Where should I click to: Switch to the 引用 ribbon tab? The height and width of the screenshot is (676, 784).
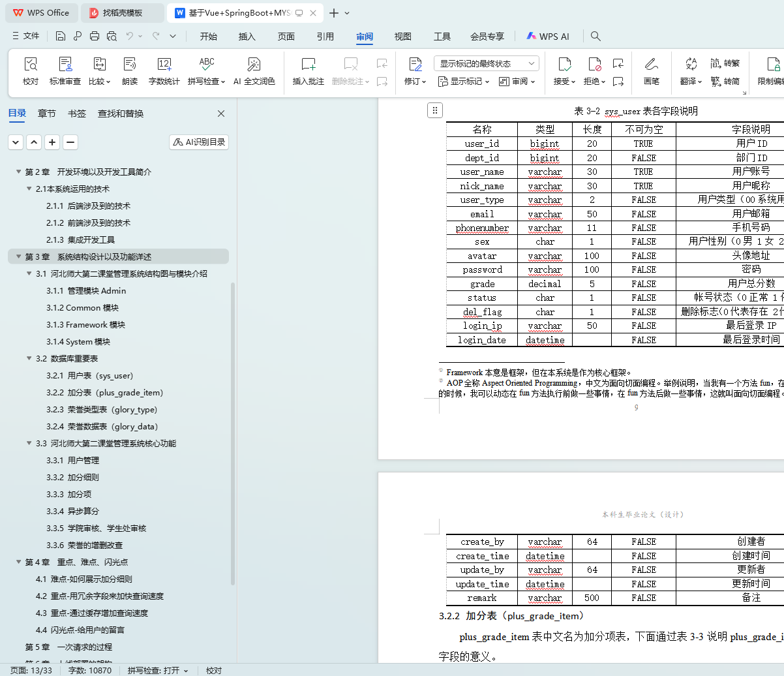pyautogui.click(x=325, y=37)
